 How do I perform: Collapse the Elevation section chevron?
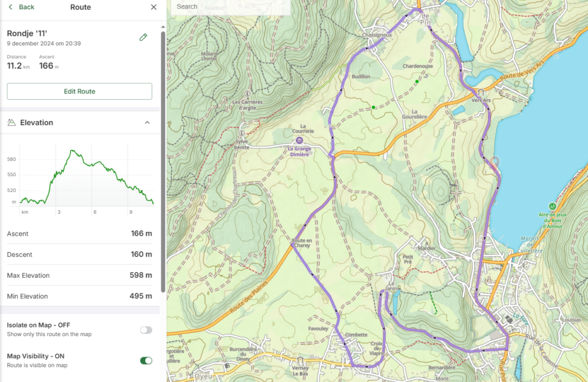pyautogui.click(x=147, y=123)
